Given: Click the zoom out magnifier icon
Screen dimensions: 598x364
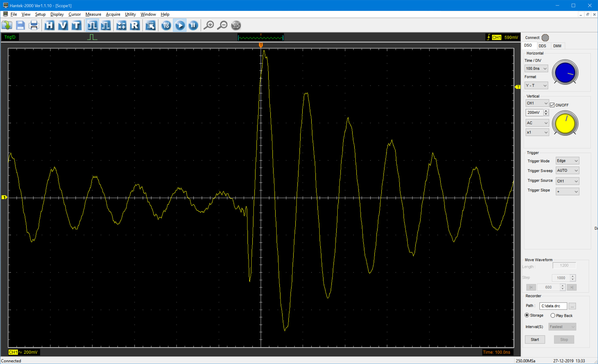Looking at the screenshot, I should click(x=222, y=25).
